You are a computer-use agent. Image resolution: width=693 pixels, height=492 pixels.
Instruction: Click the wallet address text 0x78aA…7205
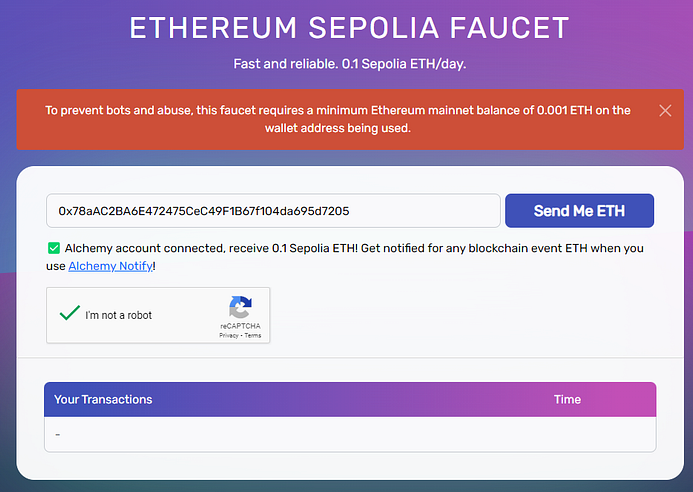pyautogui.click(x=204, y=211)
